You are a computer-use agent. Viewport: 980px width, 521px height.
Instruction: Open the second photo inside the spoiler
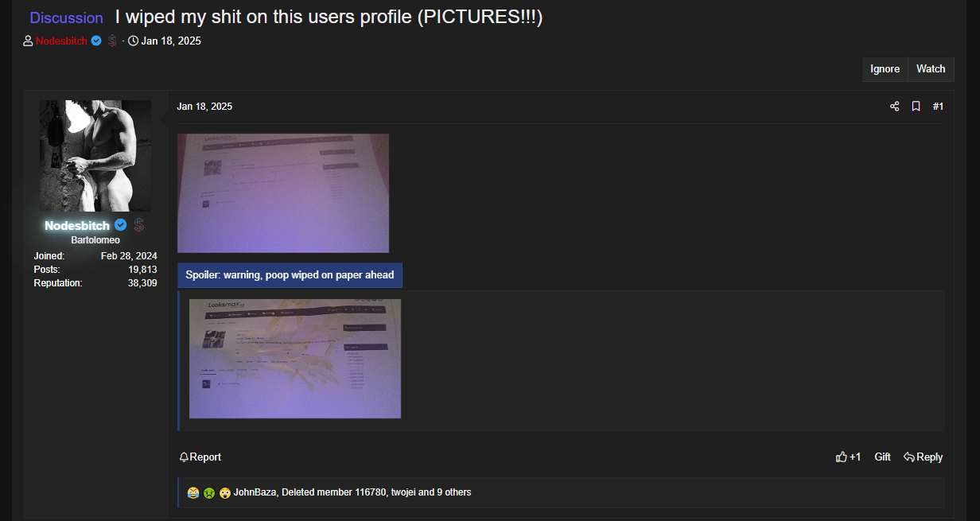click(x=295, y=359)
